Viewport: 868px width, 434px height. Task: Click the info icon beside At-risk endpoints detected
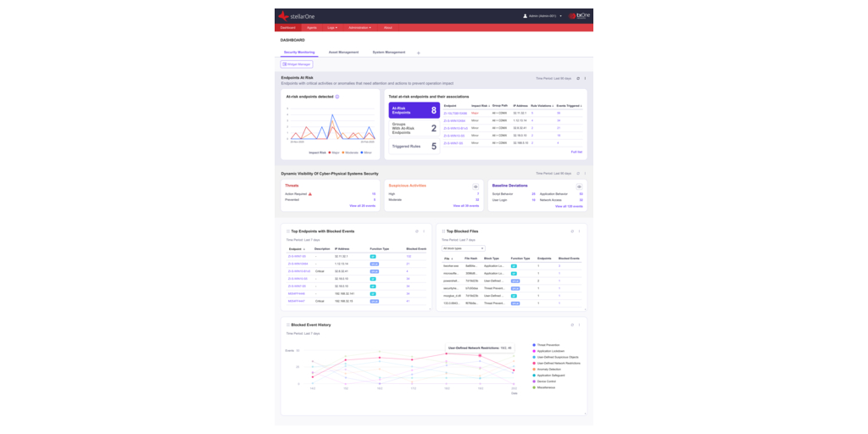point(337,97)
